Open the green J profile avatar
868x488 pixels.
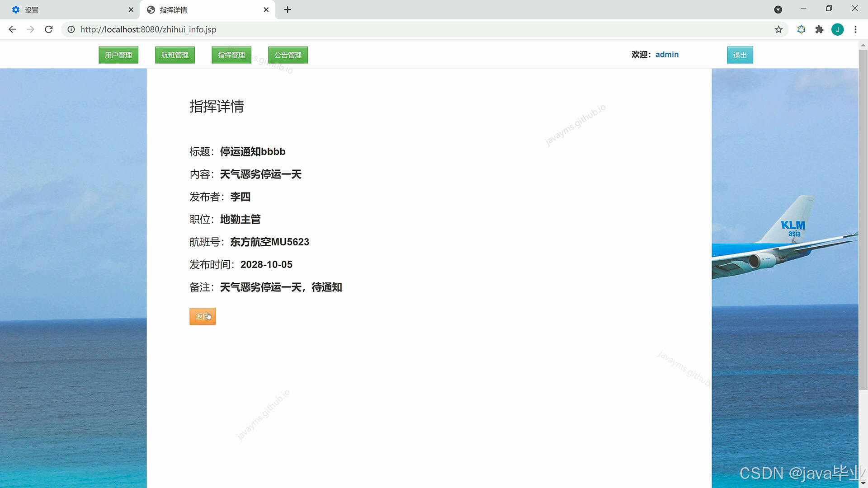tap(837, 29)
